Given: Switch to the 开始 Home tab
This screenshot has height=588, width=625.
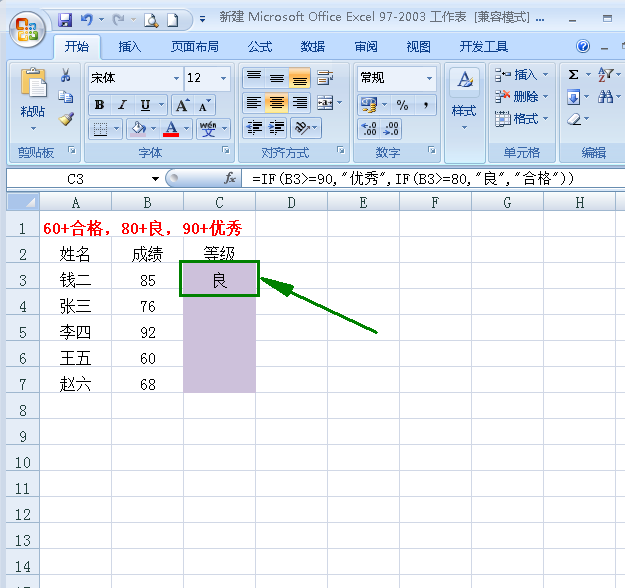Looking at the screenshot, I should click(77, 47).
